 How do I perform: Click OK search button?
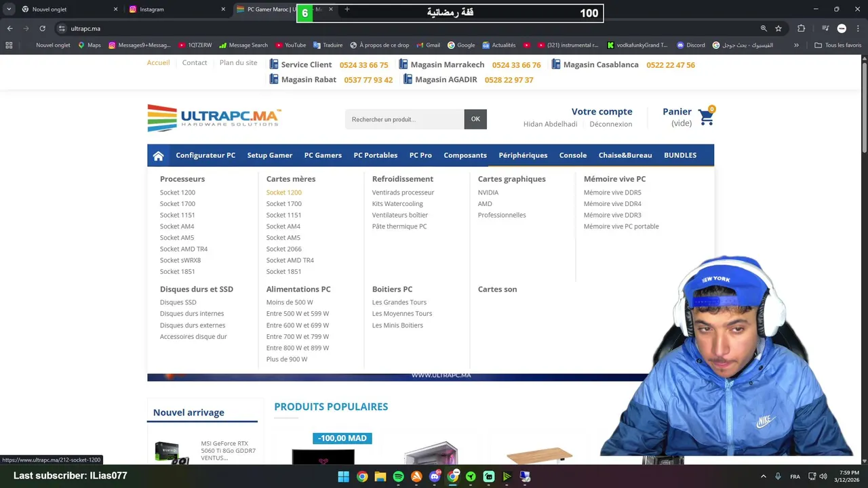475,119
